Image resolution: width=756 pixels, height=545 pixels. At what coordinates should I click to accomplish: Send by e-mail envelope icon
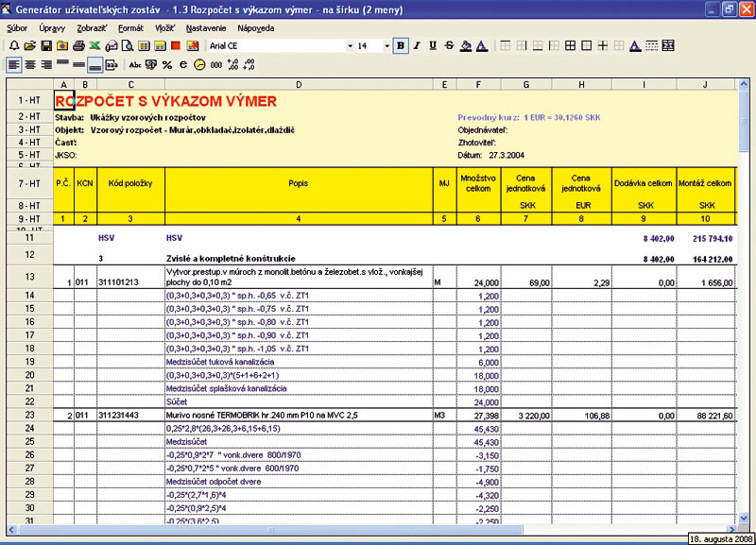click(x=112, y=45)
